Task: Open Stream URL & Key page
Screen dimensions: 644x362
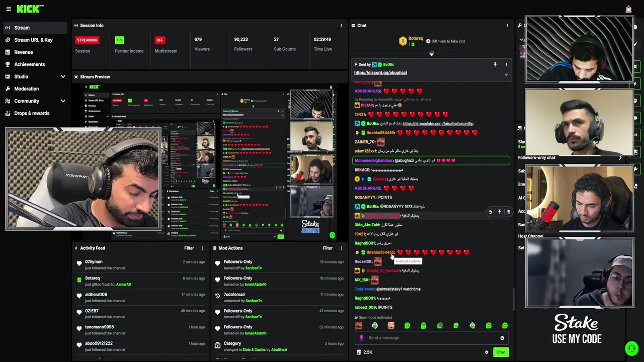Action: [x=34, y=40]
